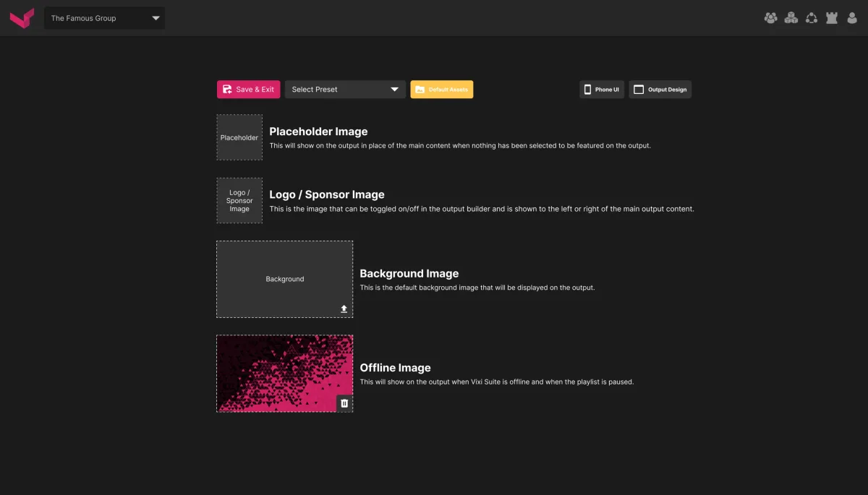Click the Logo / Sponsor Image upload box
The image size is (868, 495).
[x=239, y=200]
